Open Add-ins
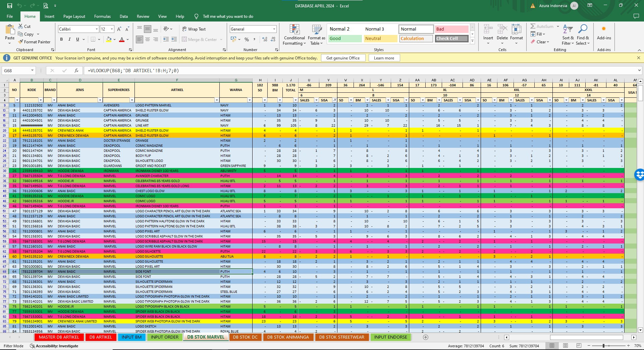This screenshot has width=644, height=350. [604, 33]
